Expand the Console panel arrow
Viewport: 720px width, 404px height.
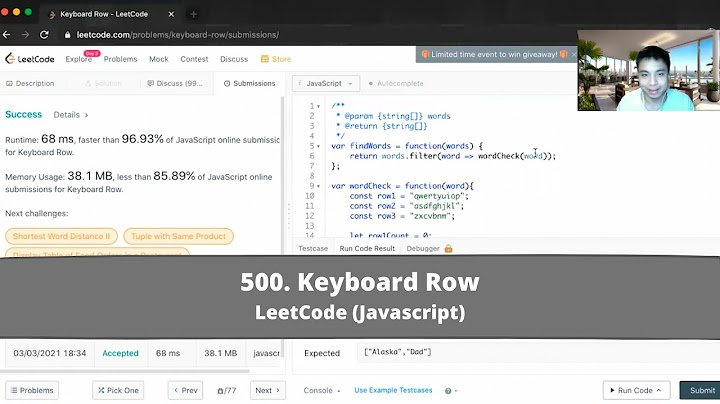pos(338,391)
